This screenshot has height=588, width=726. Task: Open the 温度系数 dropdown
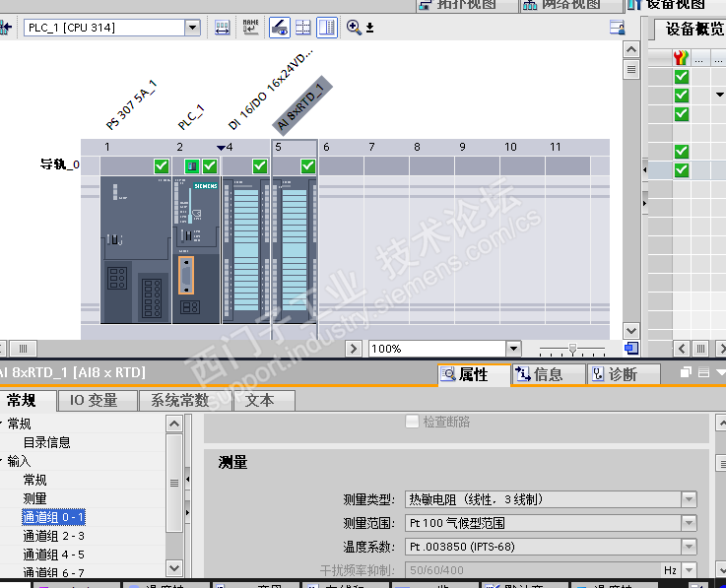pos(689,547)
